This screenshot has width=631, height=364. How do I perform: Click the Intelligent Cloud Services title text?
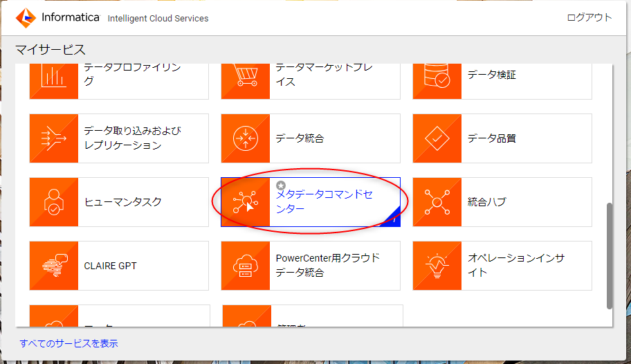[x=158, y=19]
